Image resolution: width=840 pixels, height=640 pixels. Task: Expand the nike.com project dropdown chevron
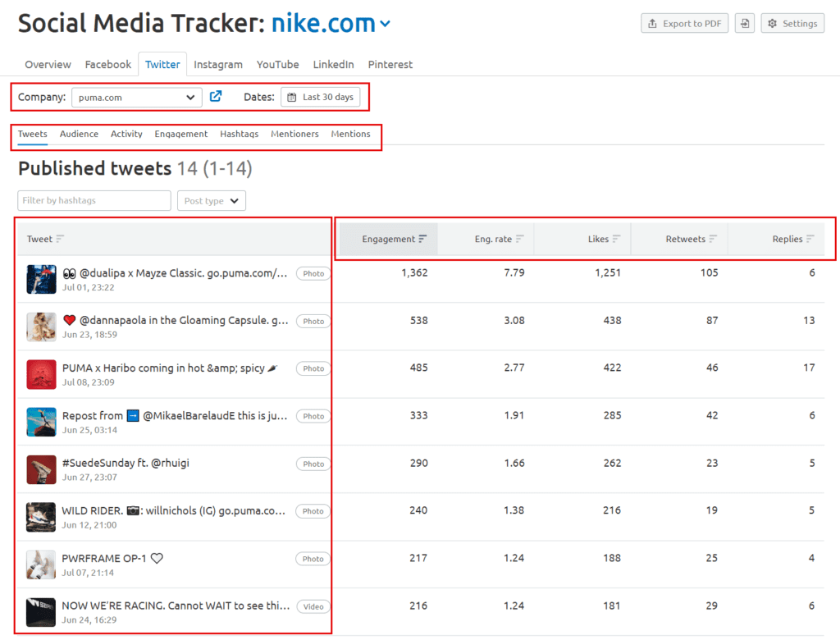386,24
